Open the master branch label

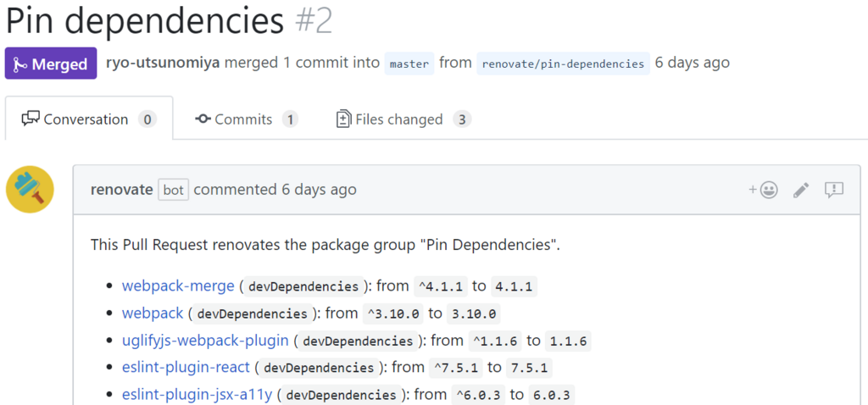(409, 64)
